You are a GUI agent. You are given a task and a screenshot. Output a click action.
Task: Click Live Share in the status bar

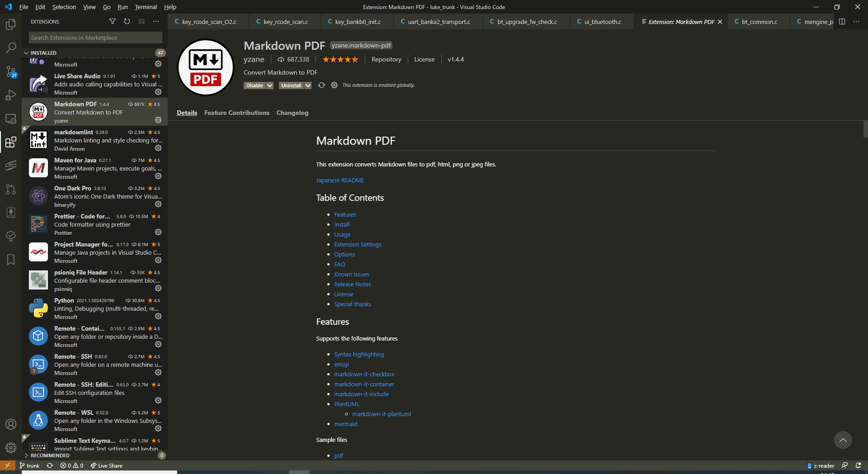tap(106, 465)
